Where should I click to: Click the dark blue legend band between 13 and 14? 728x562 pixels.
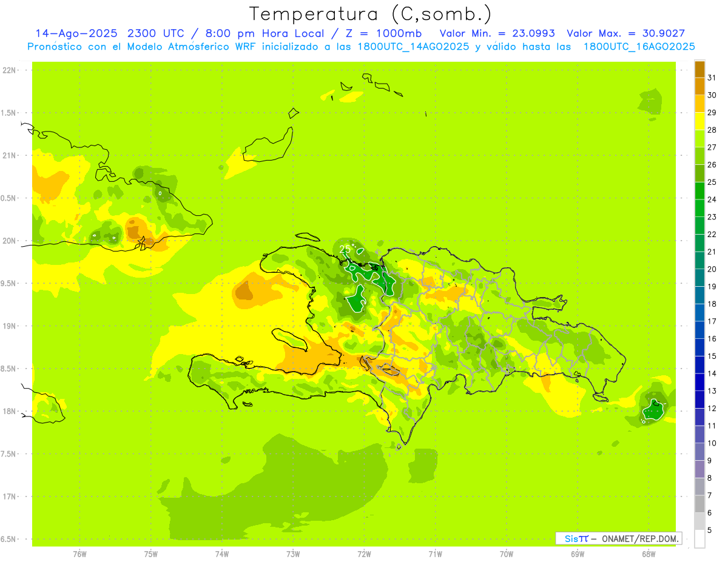[699, 383]
